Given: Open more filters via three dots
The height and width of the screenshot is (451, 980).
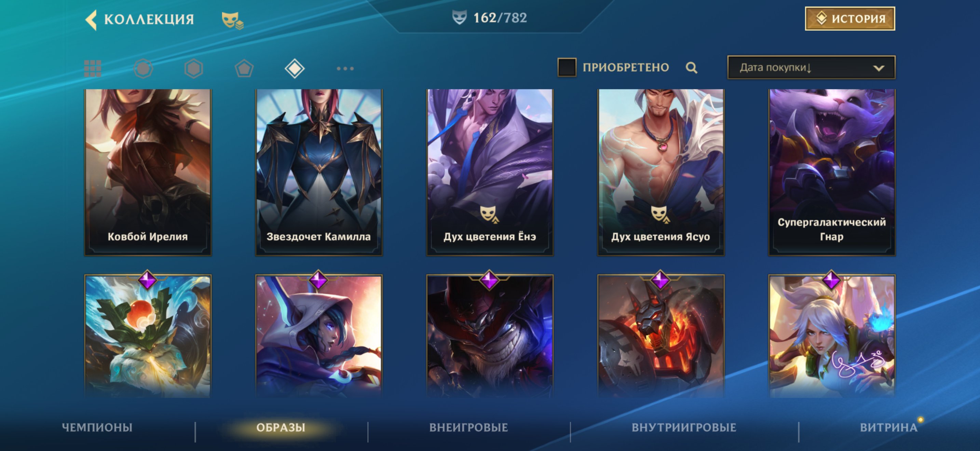Looking at the screenshot, I should click(x=345, y=68).
